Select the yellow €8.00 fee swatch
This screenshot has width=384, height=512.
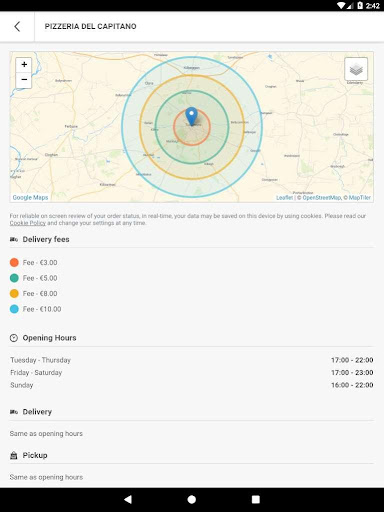pyautogui.click(x=14, y=294)
